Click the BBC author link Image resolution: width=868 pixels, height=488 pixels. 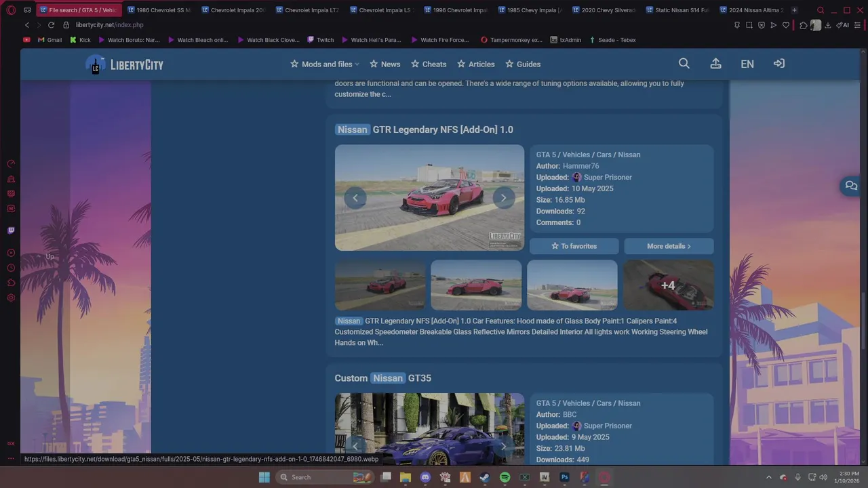tap(570, 415)
